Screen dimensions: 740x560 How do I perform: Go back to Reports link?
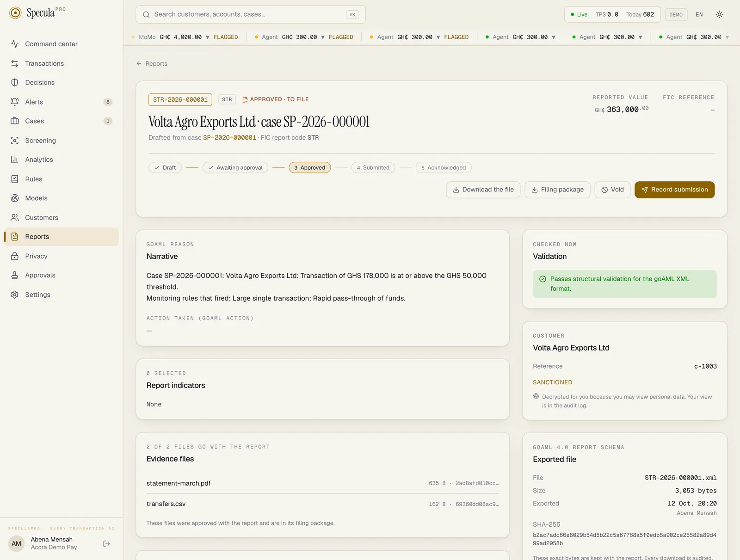[152, 64]
